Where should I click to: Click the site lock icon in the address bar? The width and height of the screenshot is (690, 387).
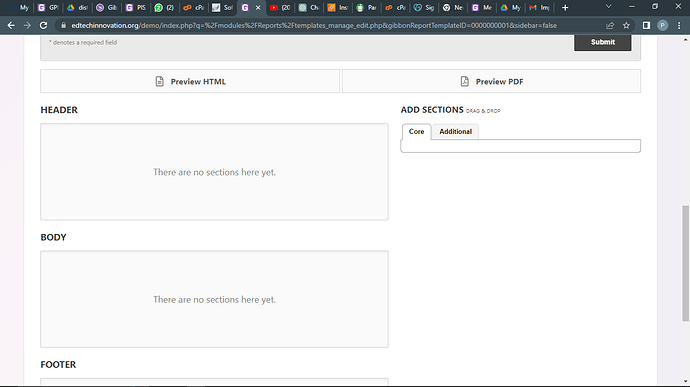pyautogui.click(x=63, y=26)
